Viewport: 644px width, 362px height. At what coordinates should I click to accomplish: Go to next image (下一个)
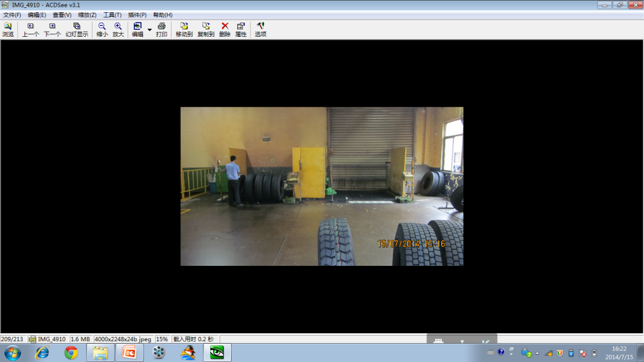click(x=52, y=29)
